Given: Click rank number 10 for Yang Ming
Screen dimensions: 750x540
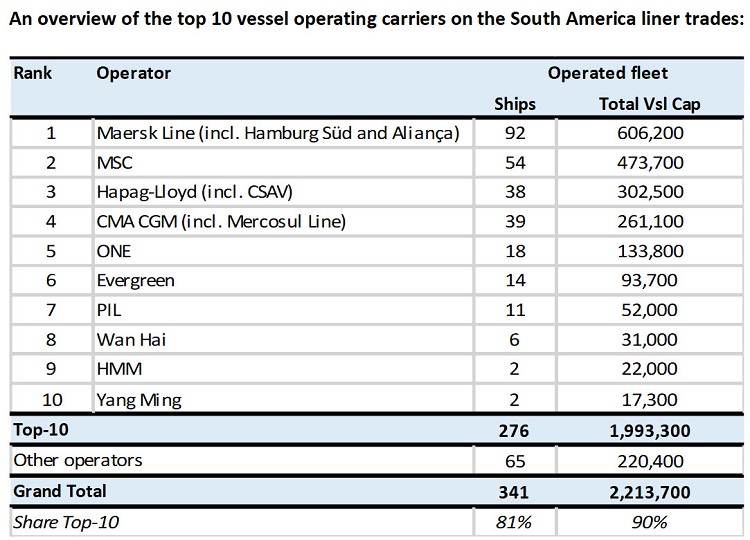Looking at the screenshot, I should coord(52,399).
